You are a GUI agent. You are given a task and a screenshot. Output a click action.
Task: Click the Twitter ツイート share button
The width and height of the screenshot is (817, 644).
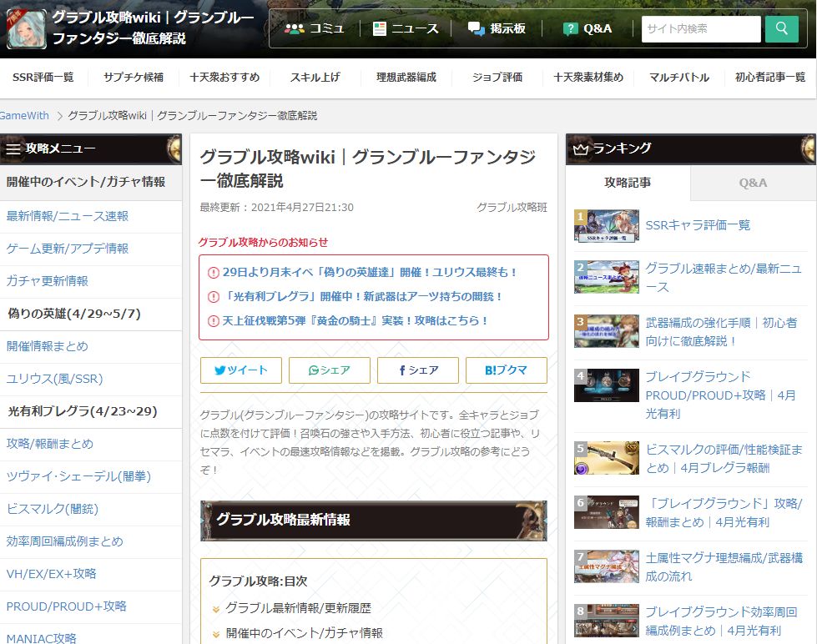(x=240, y=370)
